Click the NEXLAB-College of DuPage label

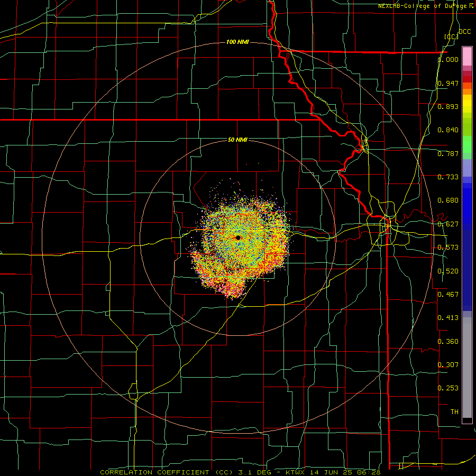coord(425,6)
